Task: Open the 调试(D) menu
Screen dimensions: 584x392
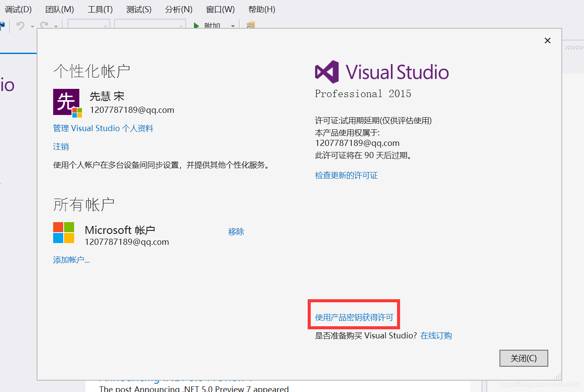Action: pyautogui.click(x=18, y=9)
